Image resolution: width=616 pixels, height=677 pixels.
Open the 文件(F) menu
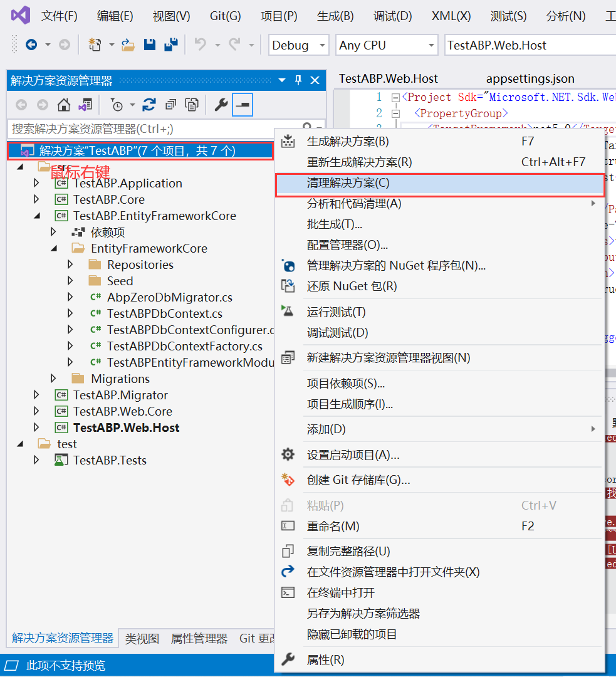[59, 16]
